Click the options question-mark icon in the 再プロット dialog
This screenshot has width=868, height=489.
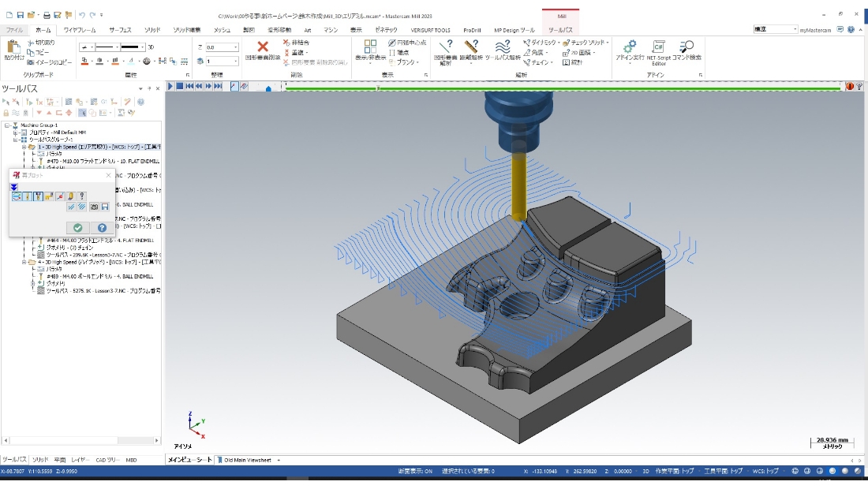point(82,196)
